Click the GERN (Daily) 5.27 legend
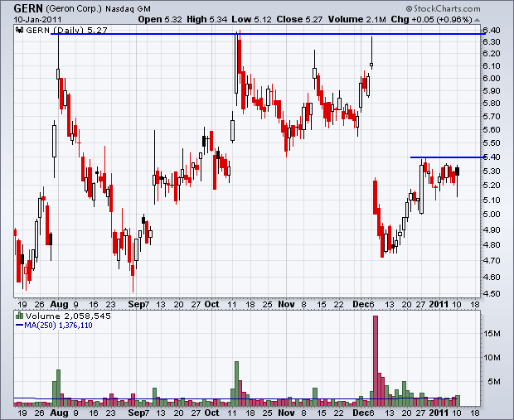This screenshot has width=514, height=420. click(66, 30)
